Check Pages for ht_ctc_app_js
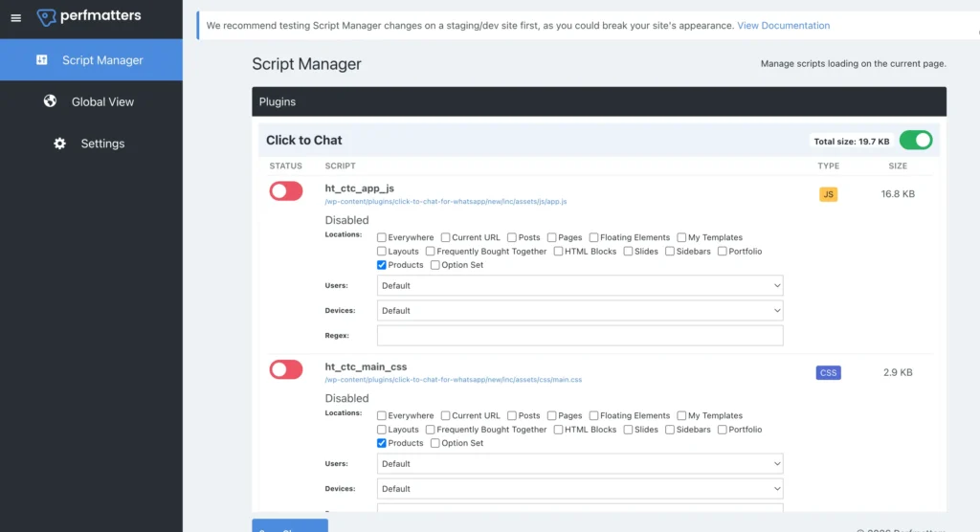This screenshot has width=980, height=532. click(x=551, y=237)
